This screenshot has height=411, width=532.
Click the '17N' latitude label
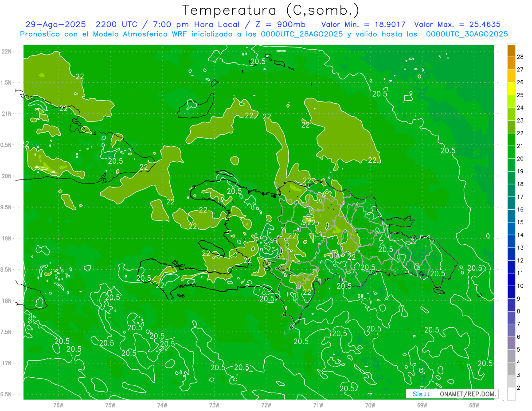click(7, 363)
